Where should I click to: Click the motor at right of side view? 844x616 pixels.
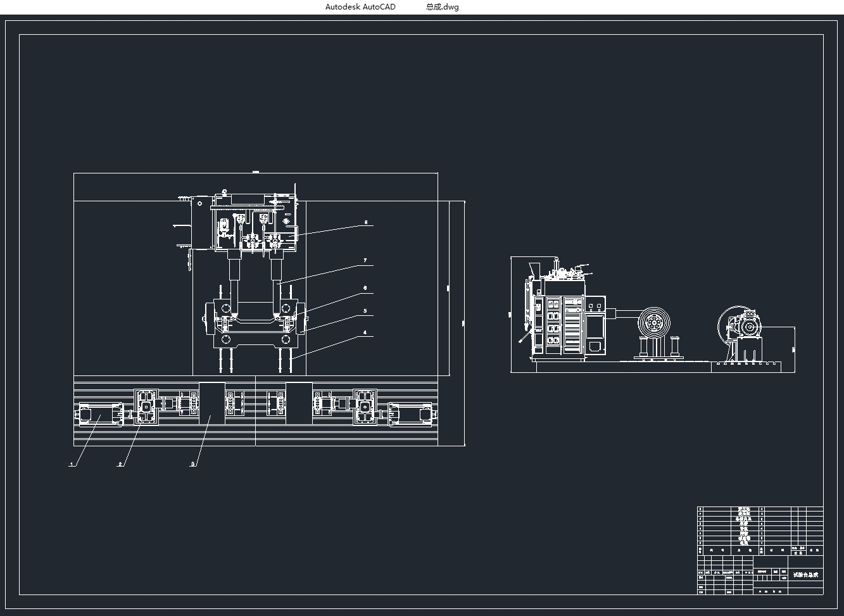coord(747,327)
